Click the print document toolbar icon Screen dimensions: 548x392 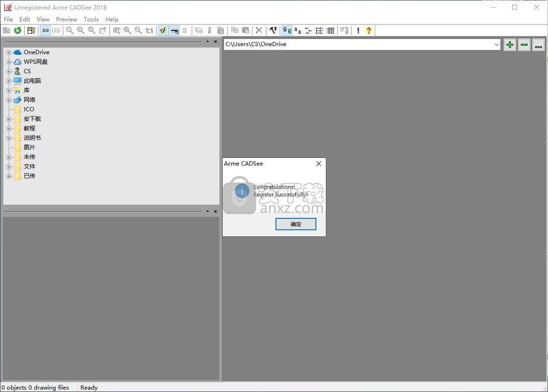(x=221, y=31)
